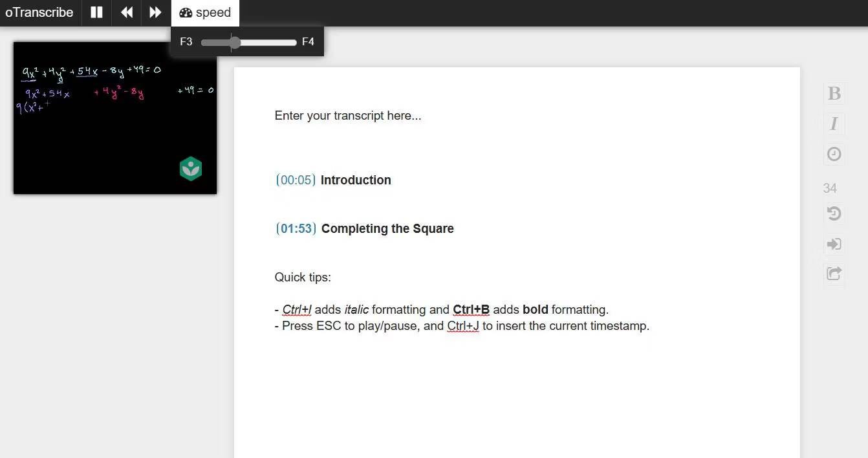868x458 pixels.
Task: Click the F4 speed-up label
Action: coord(308,42)
